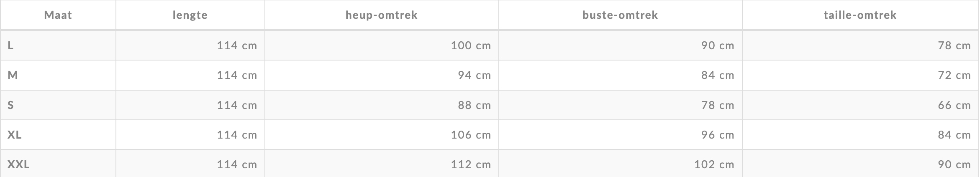Select the M size row label
The height and width of the screenshot is (177, 980).
click(58, 75)
